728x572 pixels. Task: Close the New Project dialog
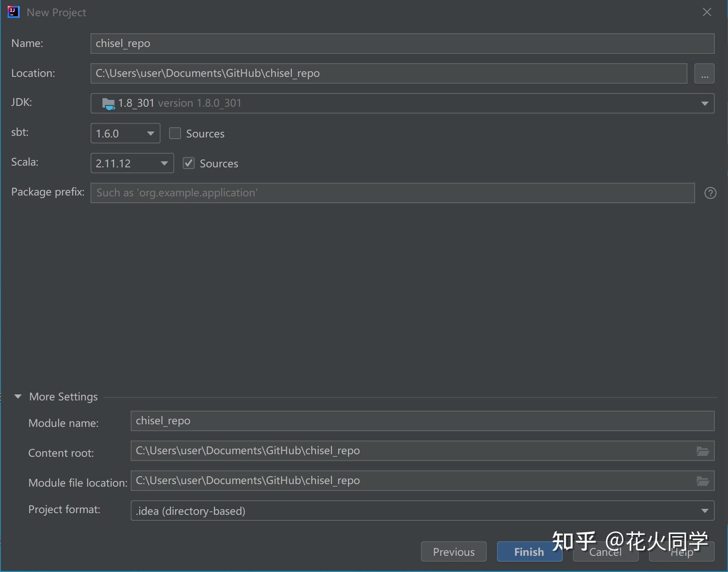pos(707,12)
